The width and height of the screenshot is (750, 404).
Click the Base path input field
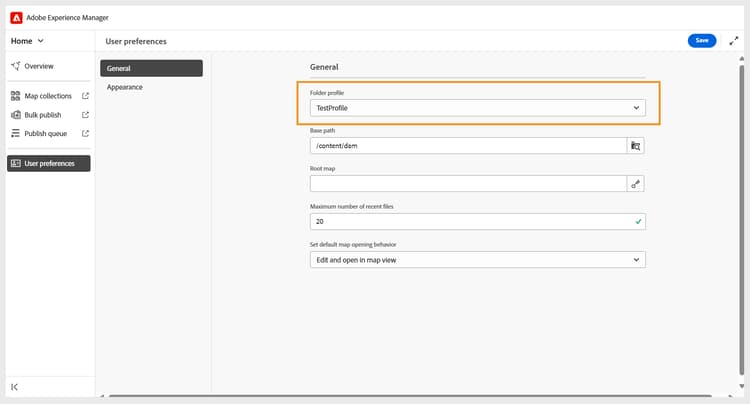[x=468, y=146]
